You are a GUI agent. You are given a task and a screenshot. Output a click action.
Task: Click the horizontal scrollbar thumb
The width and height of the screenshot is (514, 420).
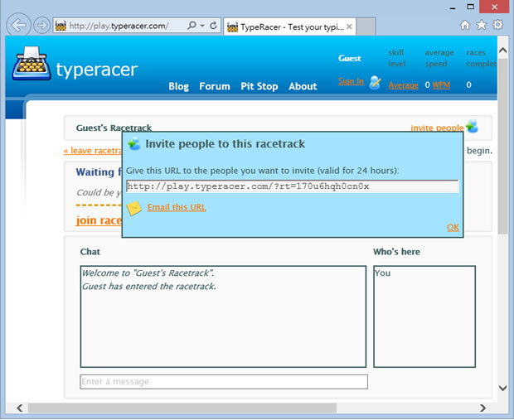coord(182,408)
